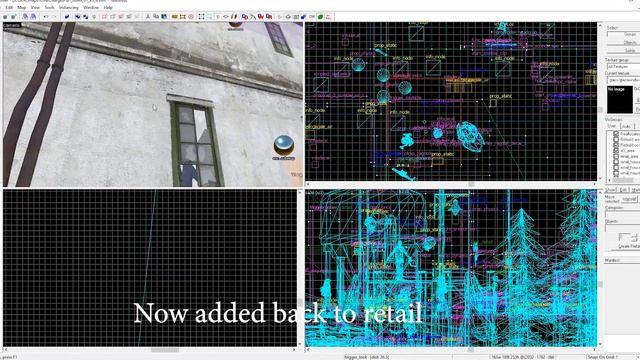
Task: Click the bottom-left view horizontal scrollbar thumb
Action: (x=164, y=350)
